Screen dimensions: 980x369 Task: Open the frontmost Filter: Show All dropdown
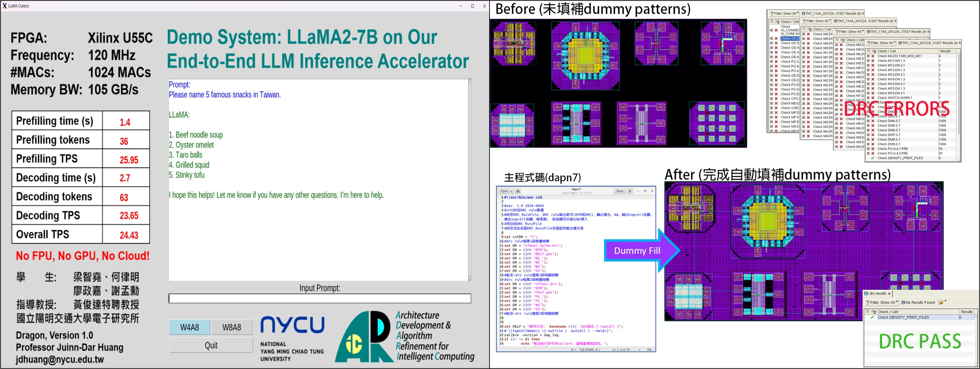881,43
